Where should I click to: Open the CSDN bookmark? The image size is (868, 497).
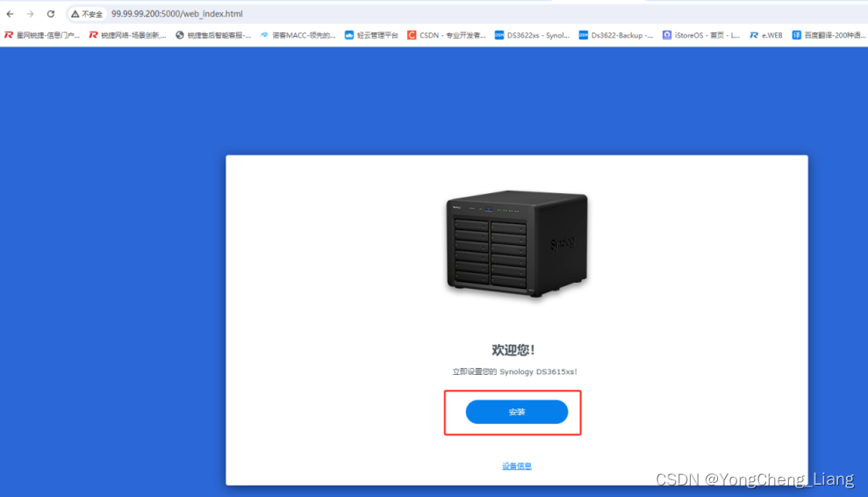click(446, 35)
